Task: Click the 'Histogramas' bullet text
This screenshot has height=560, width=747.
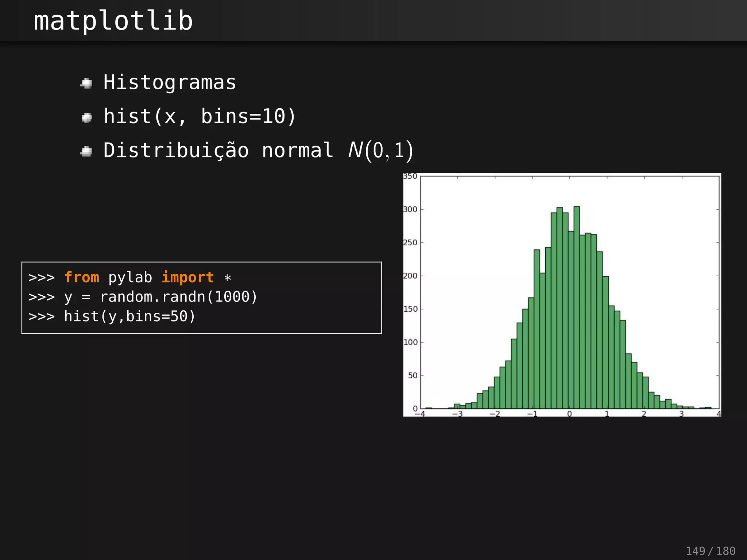Action: pos(170,82)
